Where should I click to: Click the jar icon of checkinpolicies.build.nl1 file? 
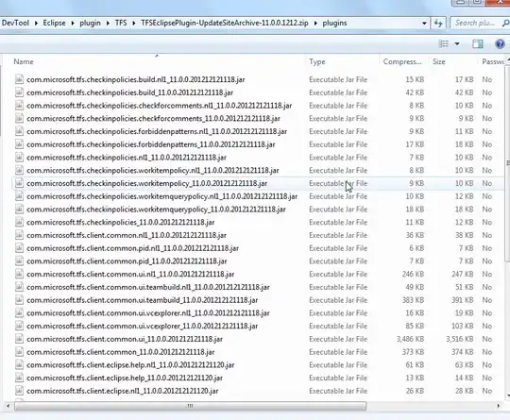(x=19, y=79)
